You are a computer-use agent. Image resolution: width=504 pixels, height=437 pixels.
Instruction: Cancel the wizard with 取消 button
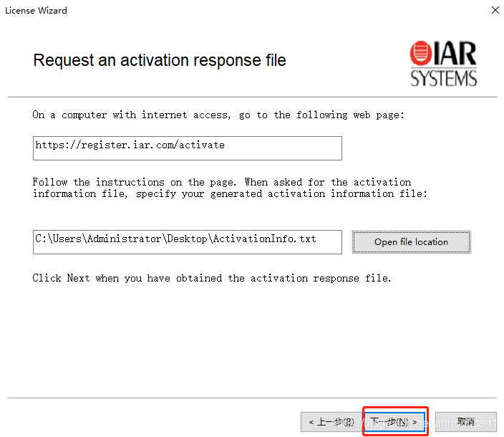pos(466,421)
